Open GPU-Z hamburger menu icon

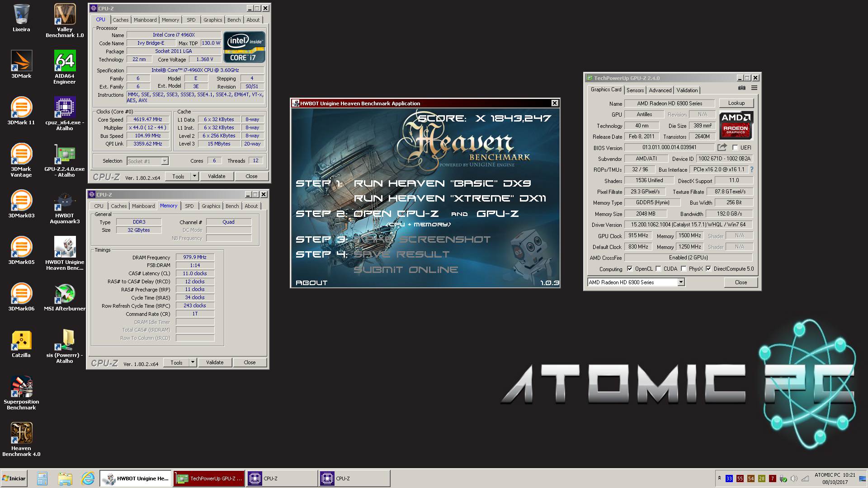[x=754, y=88]
